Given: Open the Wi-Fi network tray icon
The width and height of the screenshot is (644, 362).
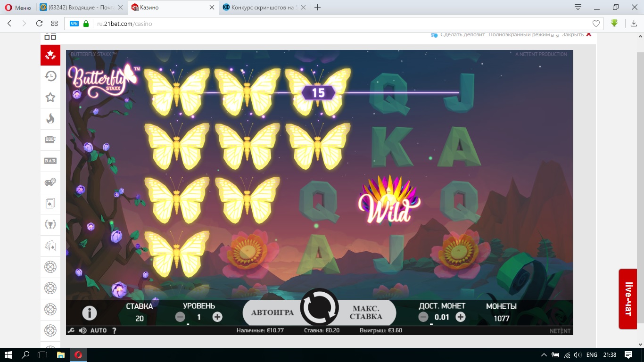Looking at the screenshot, I should [x=567, y=355].
